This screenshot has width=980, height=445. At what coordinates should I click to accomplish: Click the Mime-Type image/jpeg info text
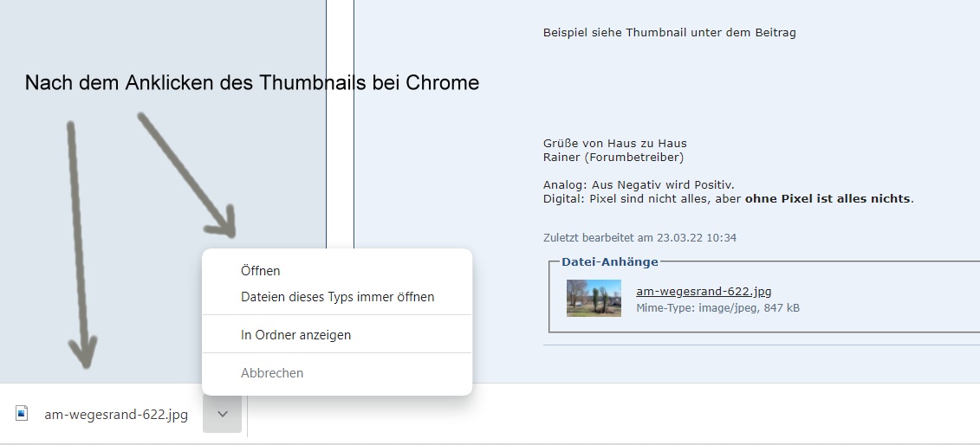pos(717,307)
